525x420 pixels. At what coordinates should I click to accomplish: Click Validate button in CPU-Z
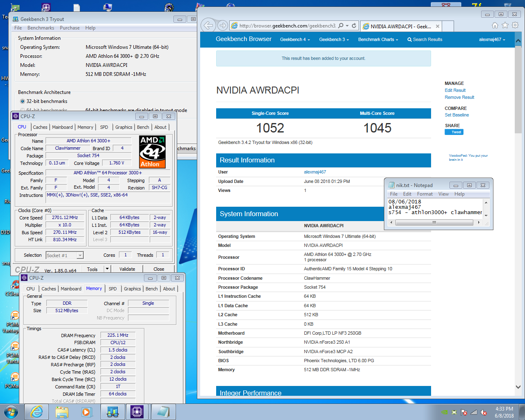click(x=127, y=269)
